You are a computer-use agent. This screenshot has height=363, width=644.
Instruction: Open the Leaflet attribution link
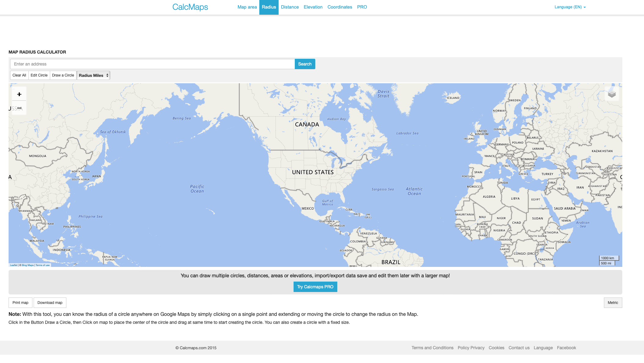[x=13, y=265]
